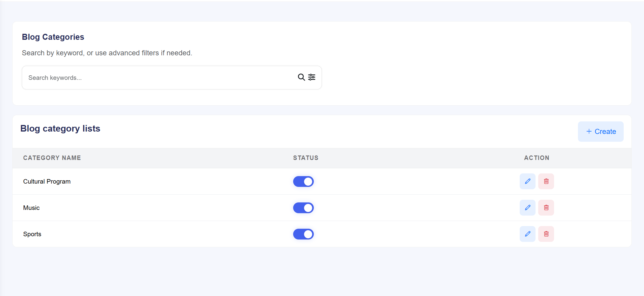Click the Category Name column header

pyautogui.click(x=52, y=158)
